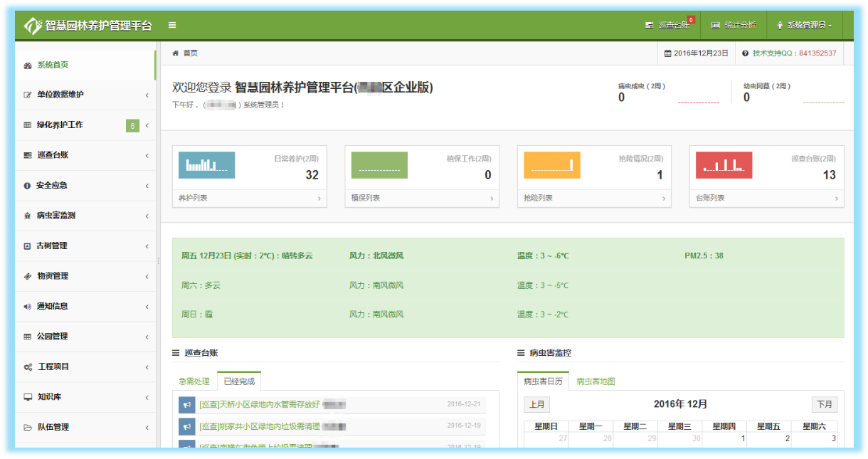The width and height of the screenshot is (868, 459).
Task: Expand the 物资管理 menu chevron
Action: [147, 277]
